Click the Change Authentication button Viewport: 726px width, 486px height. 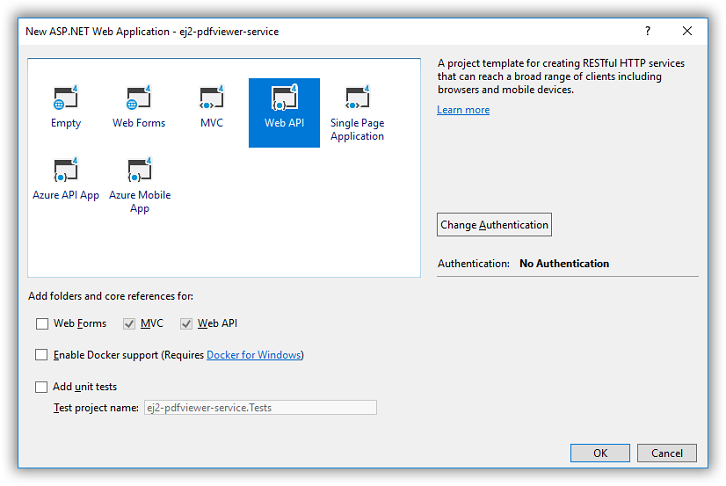coord(494,224)
